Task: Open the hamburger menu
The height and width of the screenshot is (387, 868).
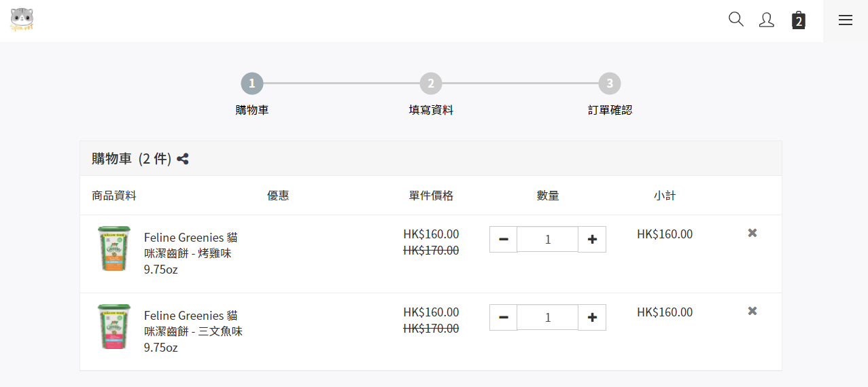Action: 846,20
